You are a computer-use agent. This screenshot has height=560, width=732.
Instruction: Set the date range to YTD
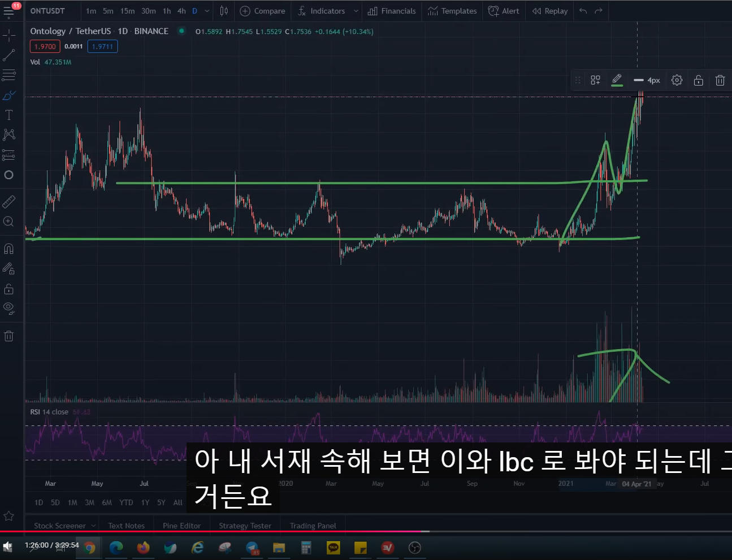(x=126, y=502)
